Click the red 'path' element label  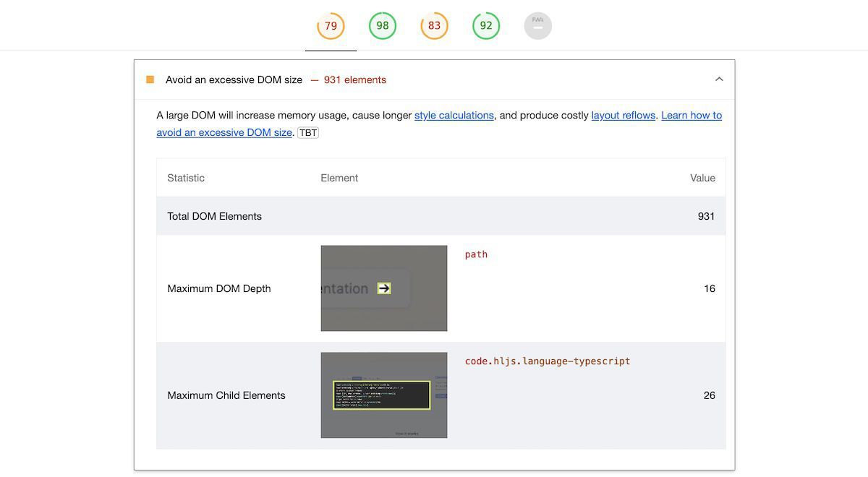pyautogui.click(x=476, y=254)
